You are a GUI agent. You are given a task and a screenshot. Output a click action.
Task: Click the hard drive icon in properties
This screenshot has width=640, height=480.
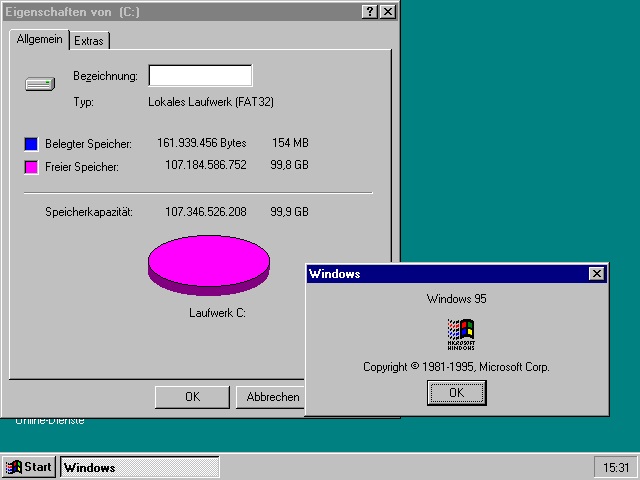click(40, 84)
